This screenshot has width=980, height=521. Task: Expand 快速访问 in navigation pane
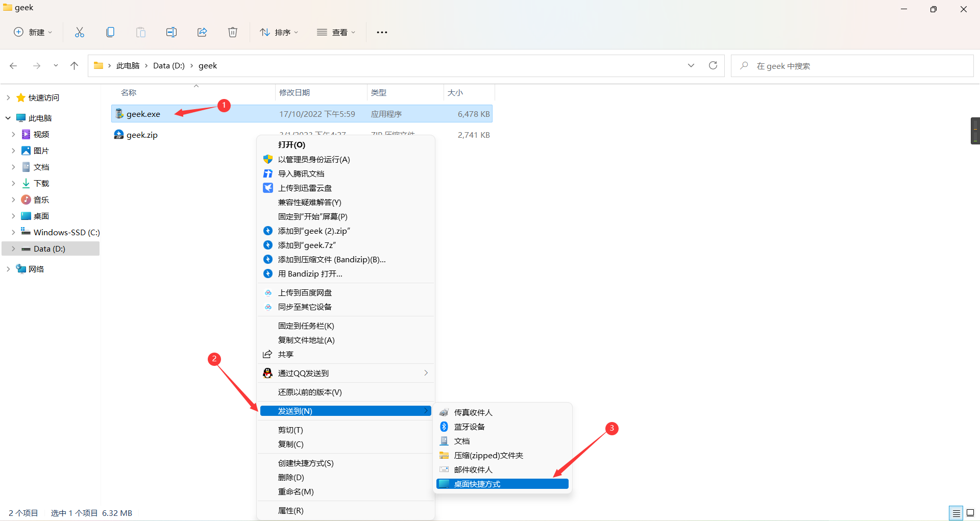pyautogui.click(x=8, y=97)
